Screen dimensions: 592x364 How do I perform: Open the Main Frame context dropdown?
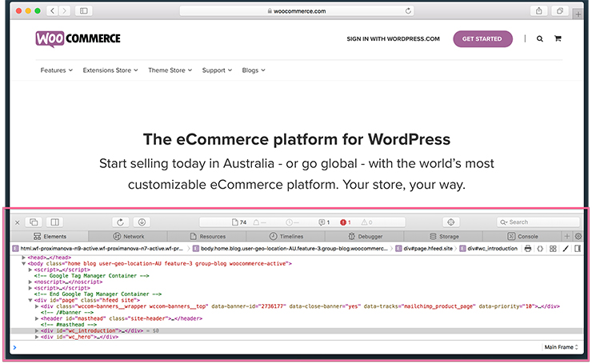[561, 347]
